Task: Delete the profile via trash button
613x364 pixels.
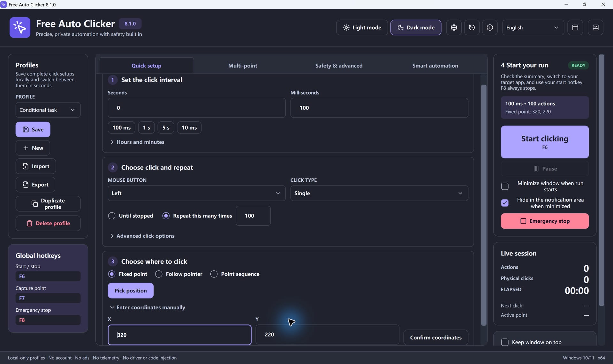Action: [48, 223]
